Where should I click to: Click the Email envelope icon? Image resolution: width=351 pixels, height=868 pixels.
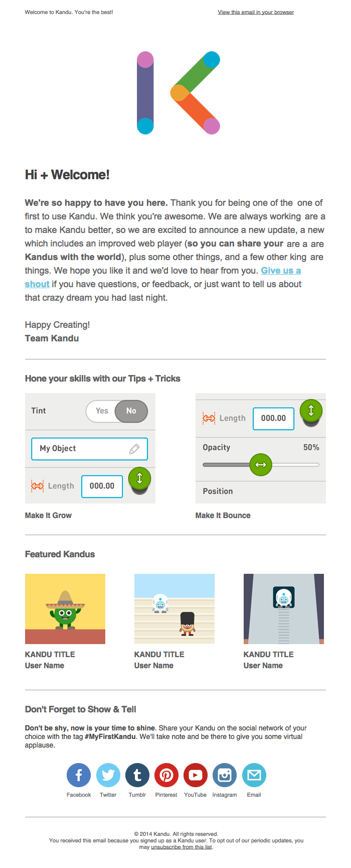(254, 776)
